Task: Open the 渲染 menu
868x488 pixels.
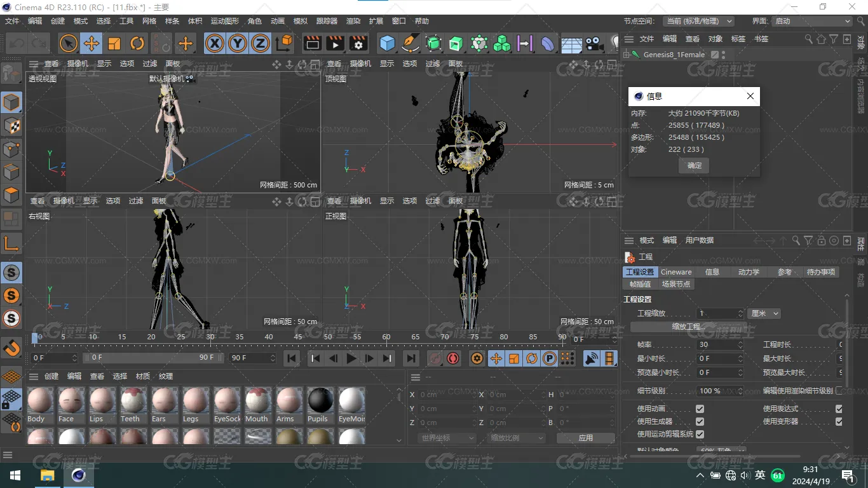Action: coord(353,21)
